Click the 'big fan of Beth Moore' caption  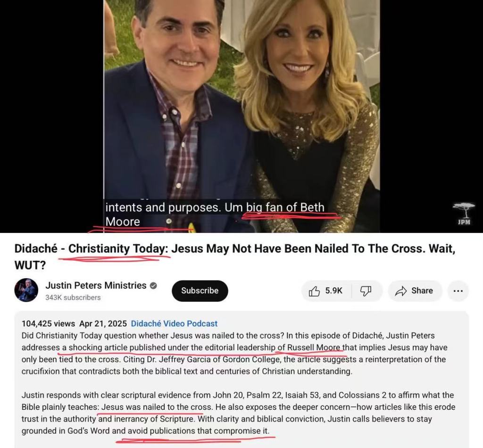point(215,214)
